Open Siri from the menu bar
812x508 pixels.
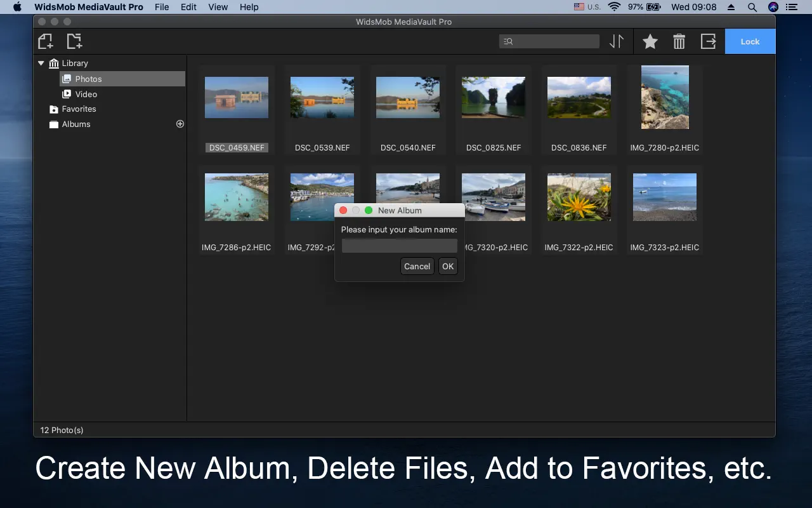click(x=773, y=7)
